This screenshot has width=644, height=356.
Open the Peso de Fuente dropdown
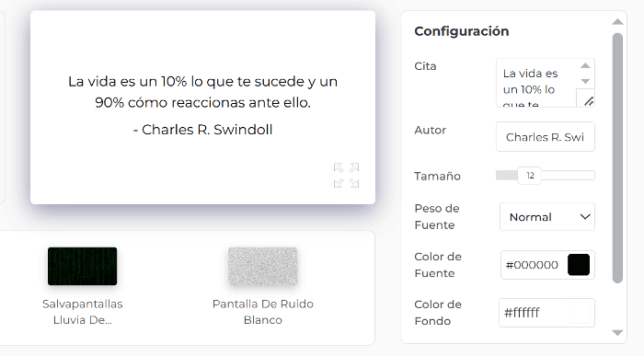point(547,217)
